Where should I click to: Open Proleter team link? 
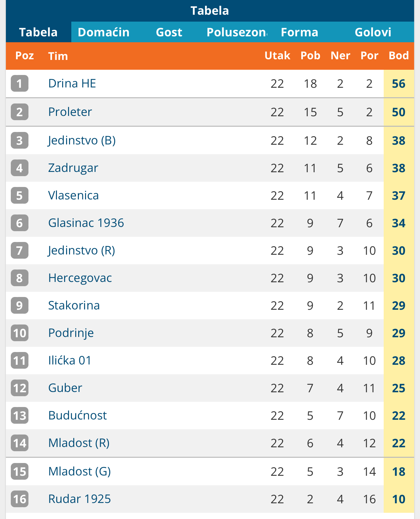(70, 112)
